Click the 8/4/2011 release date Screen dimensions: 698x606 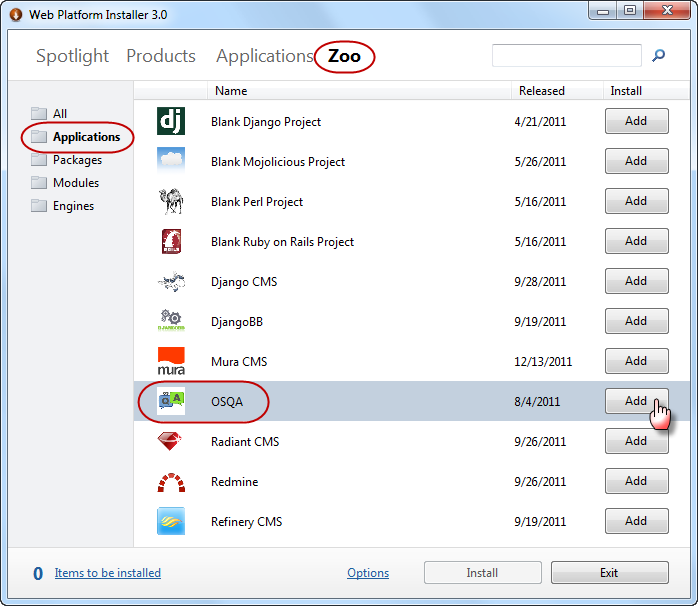[x=537, y=402]
